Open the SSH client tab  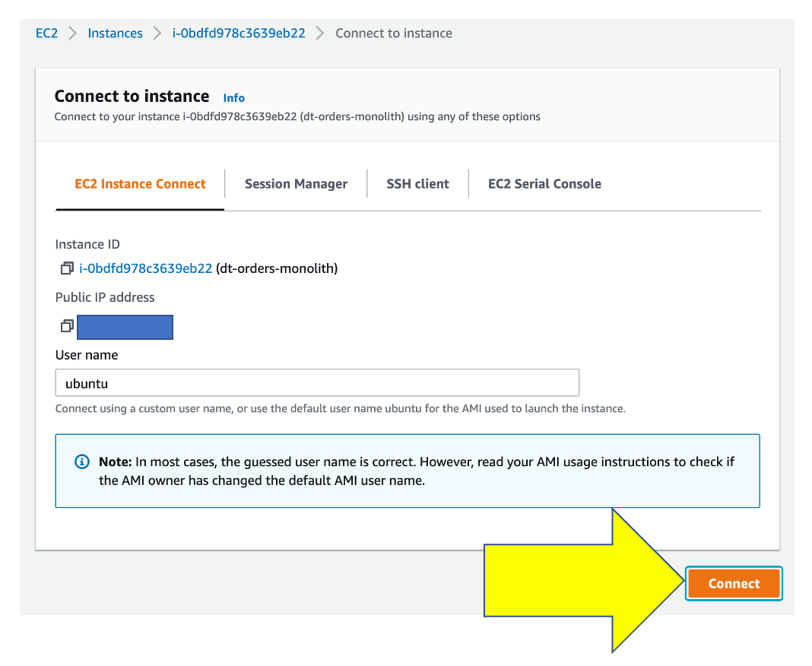click(x=417, y=184)
